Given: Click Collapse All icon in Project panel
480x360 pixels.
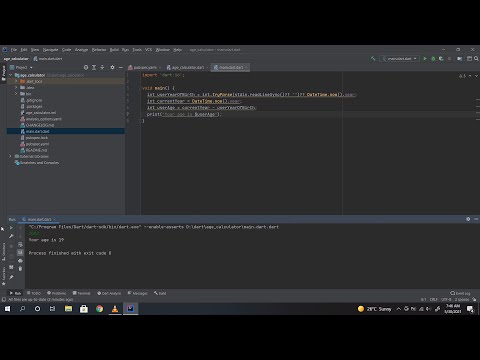Looking at the screenshot, I should (102, 67).
